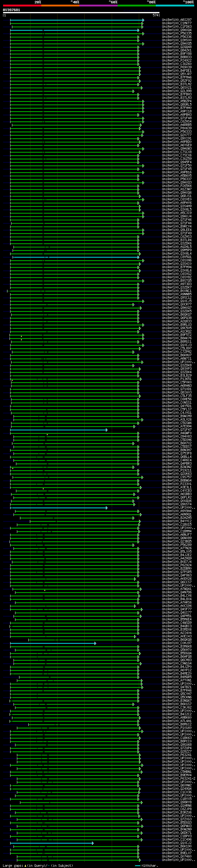
Task: Open hit UniRef100_Q10CJ2 label
Action: point(177,843)
